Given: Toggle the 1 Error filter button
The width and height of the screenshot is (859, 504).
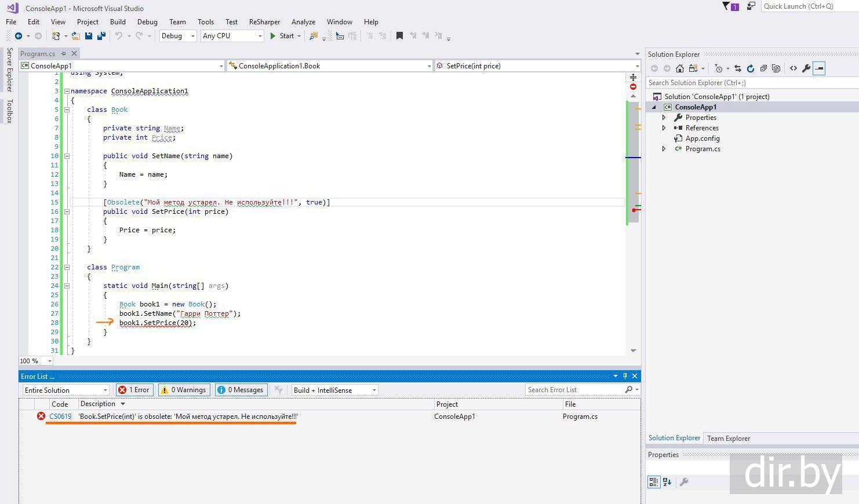Looking at the screenshot, I should point(134,390).
